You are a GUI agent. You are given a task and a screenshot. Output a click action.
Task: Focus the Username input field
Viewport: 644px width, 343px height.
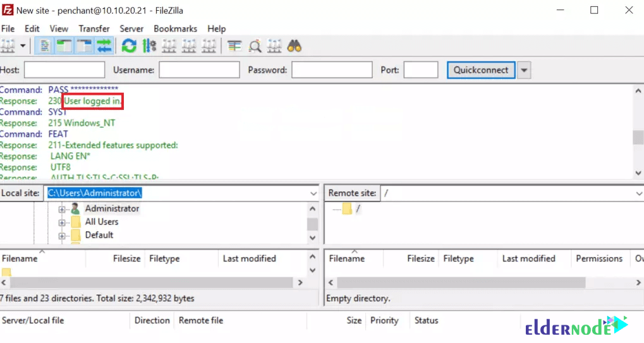[x=199, y=69]
